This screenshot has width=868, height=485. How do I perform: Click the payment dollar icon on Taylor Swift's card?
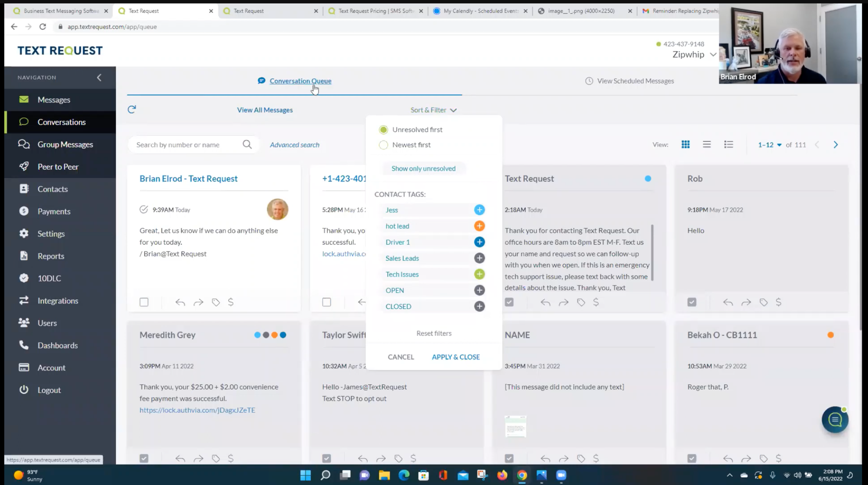pyautogui.click(x=413, y=458)
